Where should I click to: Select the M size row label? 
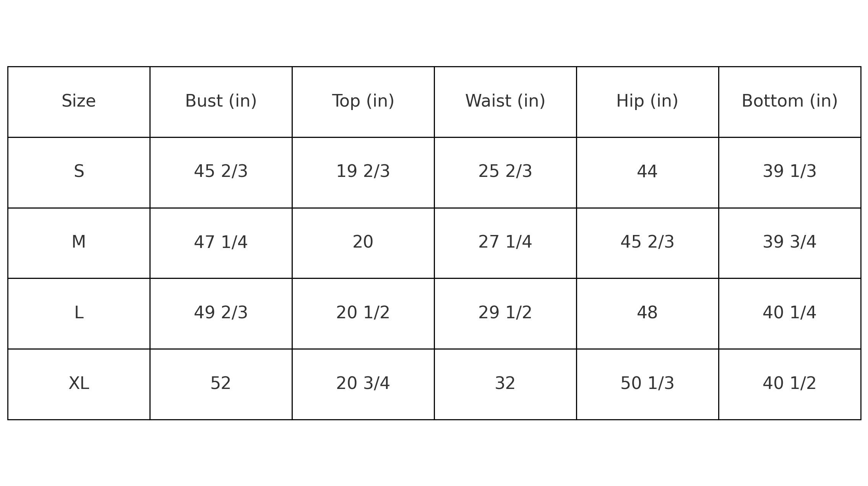coord(79,242)
